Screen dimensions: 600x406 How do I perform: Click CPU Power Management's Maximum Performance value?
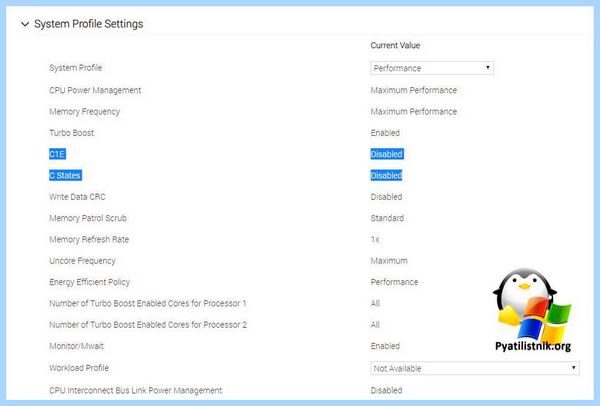pos(414,90)
